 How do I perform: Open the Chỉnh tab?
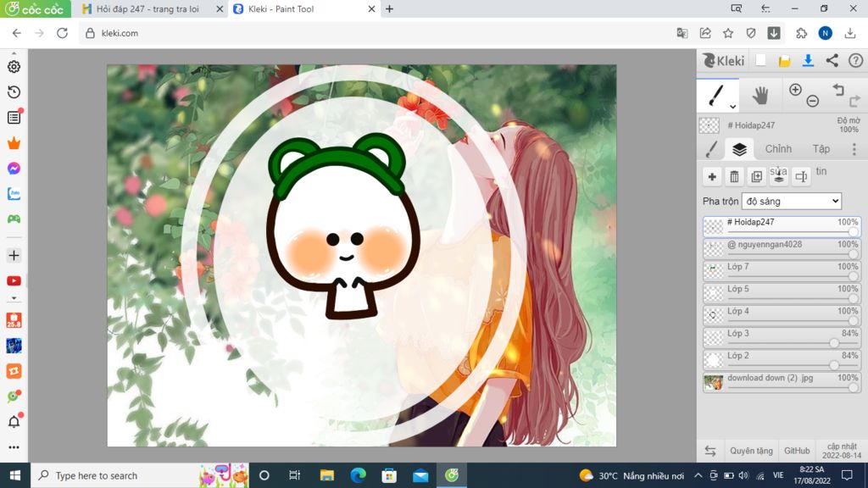pyautogui.click(x=778, y=149)
